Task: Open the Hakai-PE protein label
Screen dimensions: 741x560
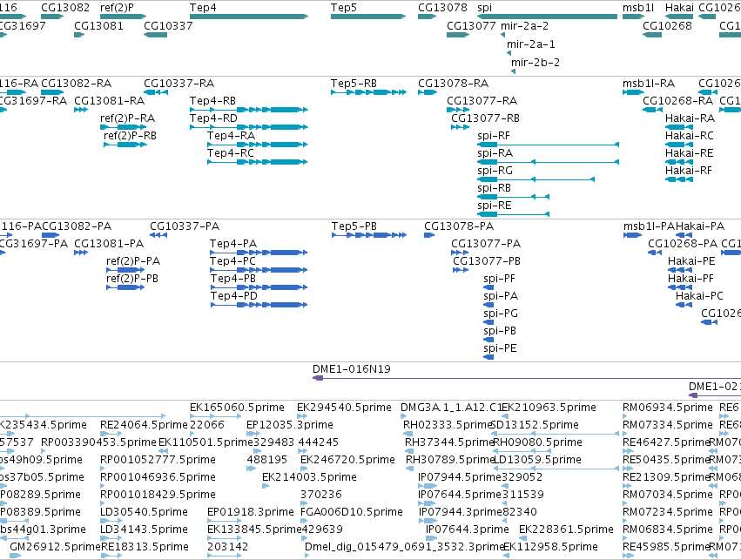Action: point(691,261)
